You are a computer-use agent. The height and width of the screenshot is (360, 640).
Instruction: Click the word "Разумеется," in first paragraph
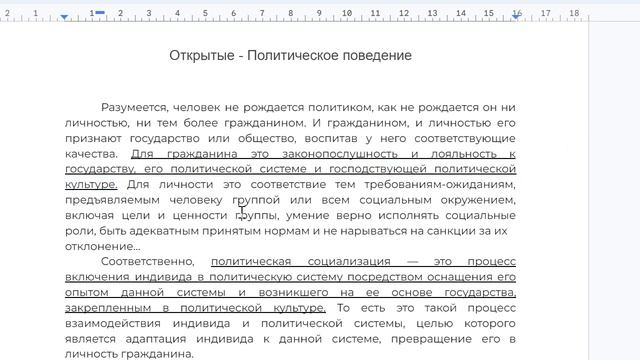134,108
